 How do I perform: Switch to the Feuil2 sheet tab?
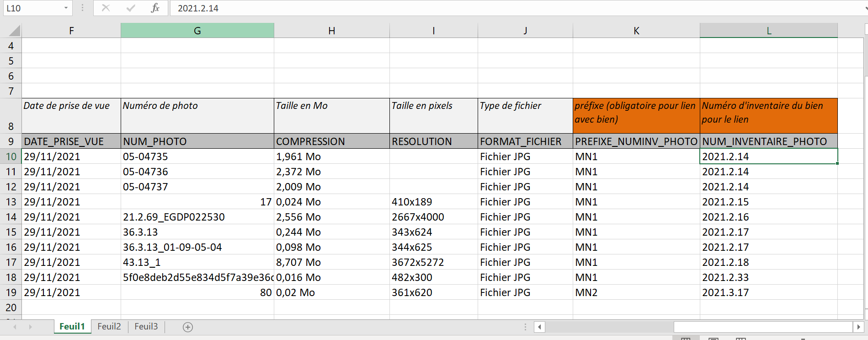(x=109, y=326)
